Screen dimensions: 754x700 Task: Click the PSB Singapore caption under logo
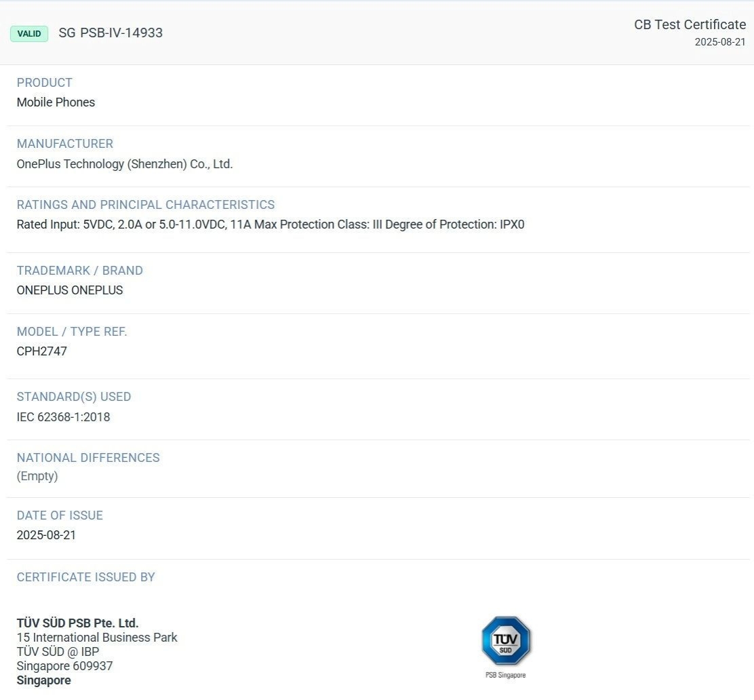pyautogui.click(x=506, y=675)
